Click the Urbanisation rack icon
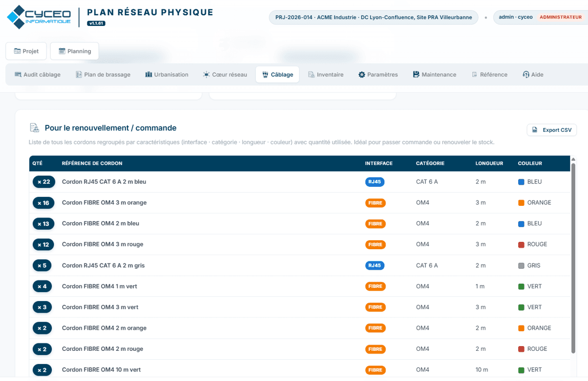 149,74
